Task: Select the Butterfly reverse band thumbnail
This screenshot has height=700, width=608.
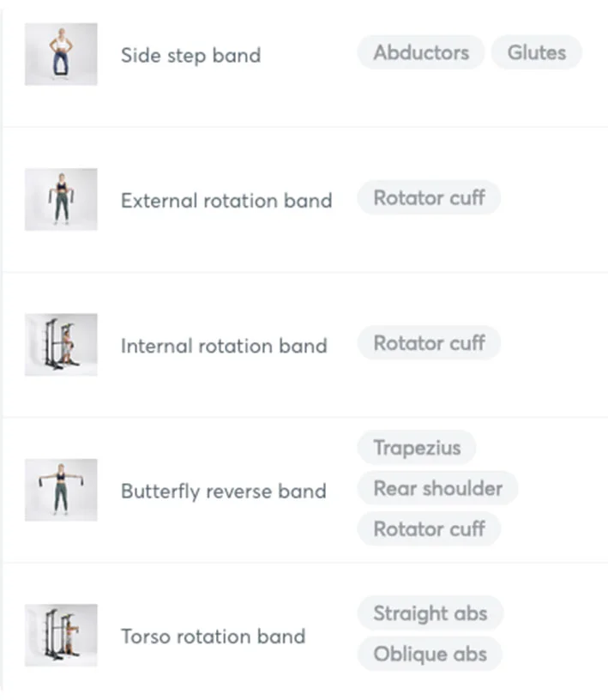Action: [61, 490]
